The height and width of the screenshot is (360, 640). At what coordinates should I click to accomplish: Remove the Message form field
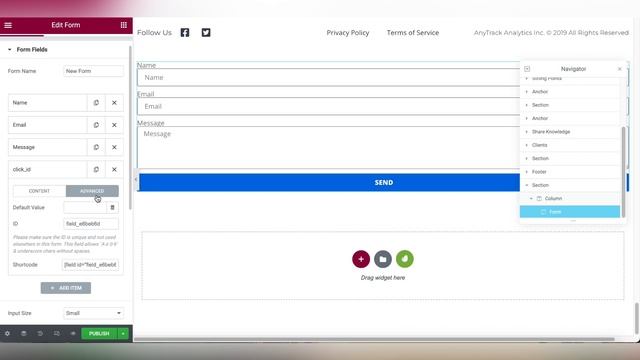(x=114, y=147)
